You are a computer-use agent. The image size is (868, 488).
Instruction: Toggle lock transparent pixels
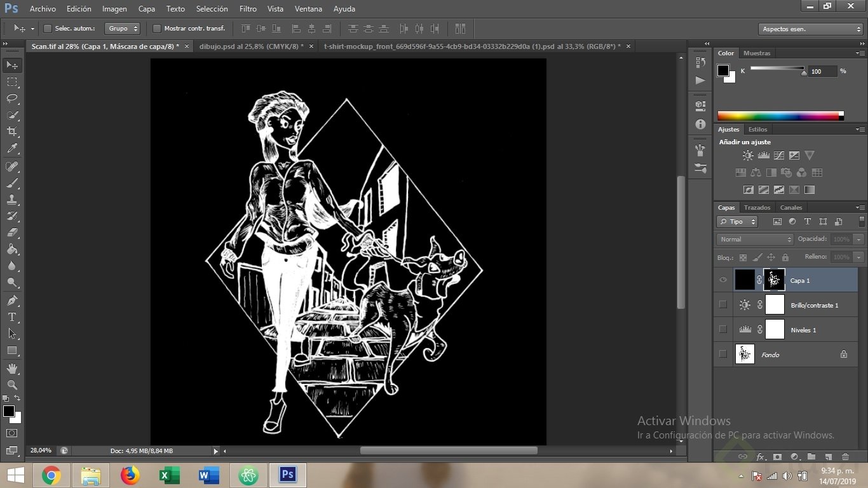pyautogui.click(x=743, y=257)
